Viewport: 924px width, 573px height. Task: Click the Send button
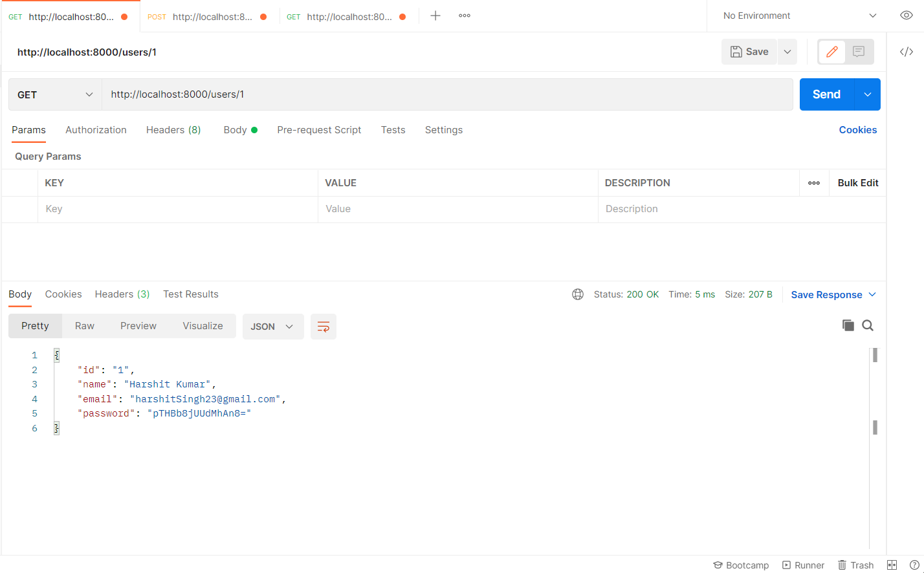[826, 94]
